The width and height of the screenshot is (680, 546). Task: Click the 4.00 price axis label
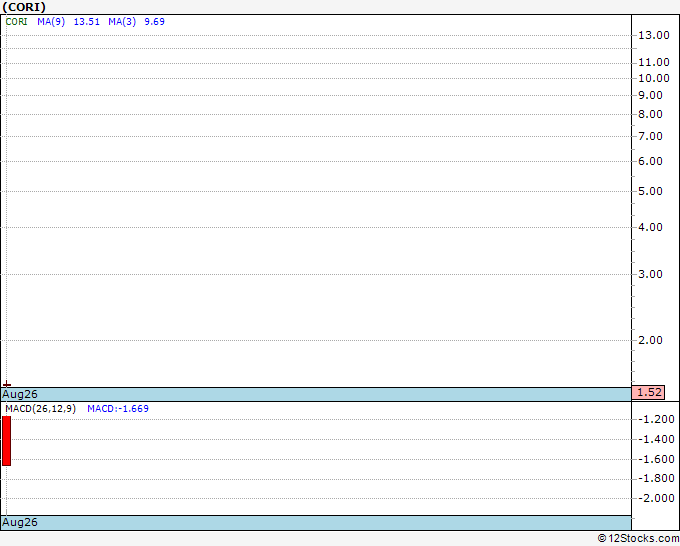pos(650,227)
